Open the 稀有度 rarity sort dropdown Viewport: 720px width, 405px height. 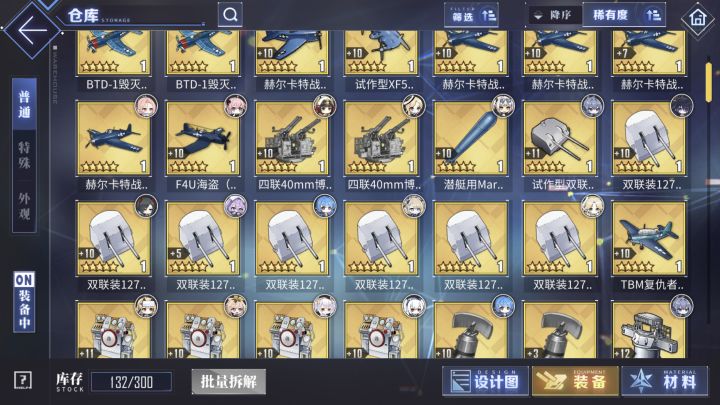(x=624, y=15)
